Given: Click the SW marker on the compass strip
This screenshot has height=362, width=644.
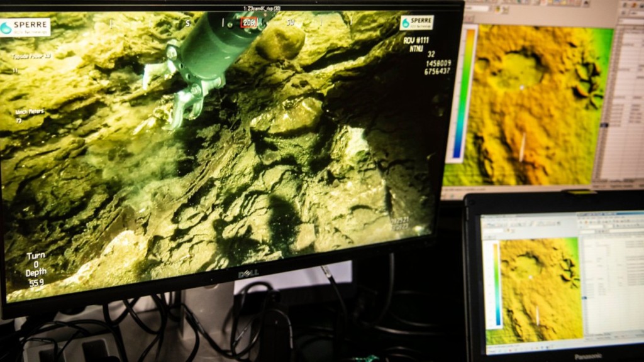Looking at the screenshot, I should [291, 22].
